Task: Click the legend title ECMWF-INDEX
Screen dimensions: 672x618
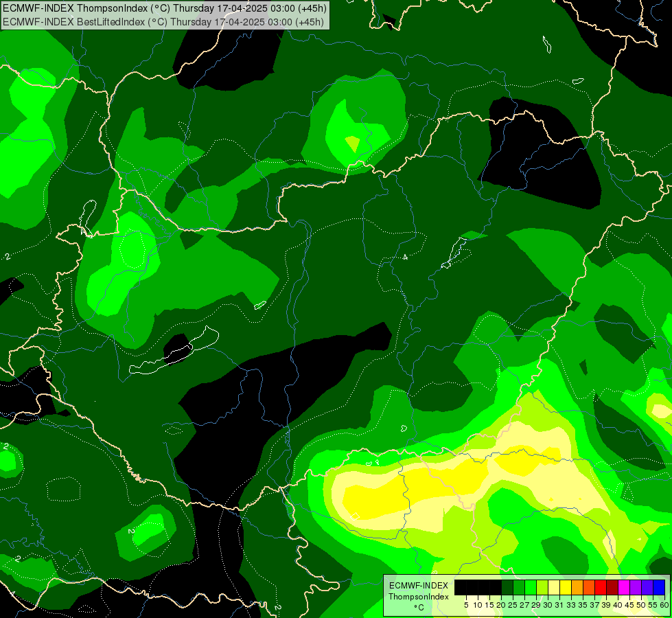Action: click(x=419, y=586)
